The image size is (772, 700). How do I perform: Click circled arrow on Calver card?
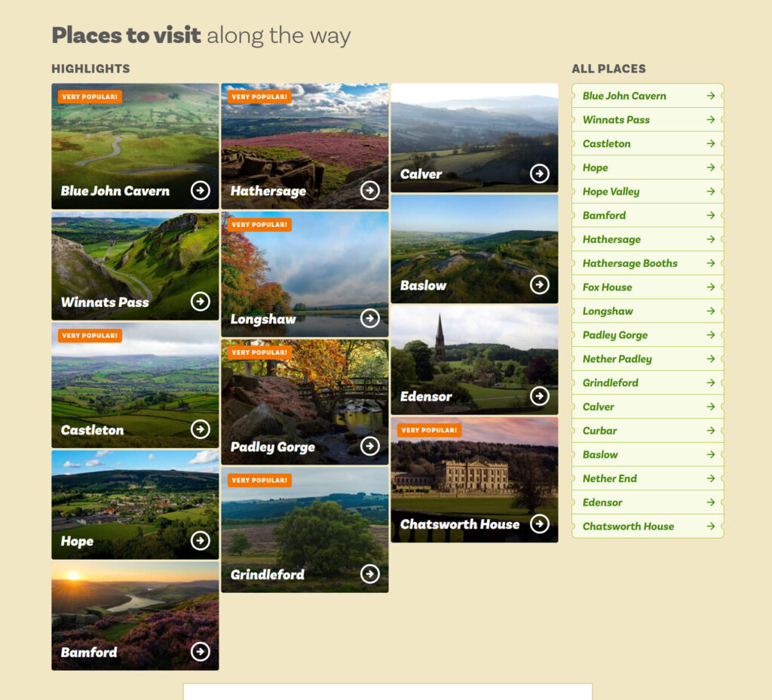click(540, 173)
